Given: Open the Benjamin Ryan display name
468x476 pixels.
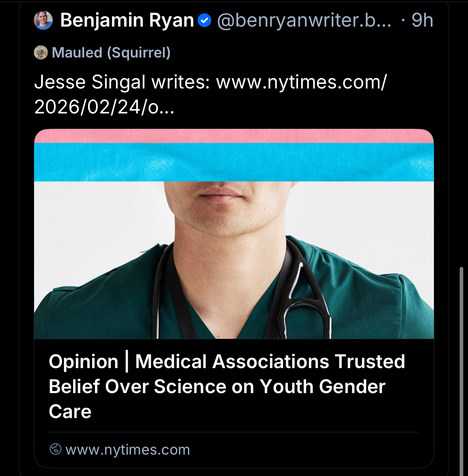Looking at the screenshot, I should click(x=127, y=20).
